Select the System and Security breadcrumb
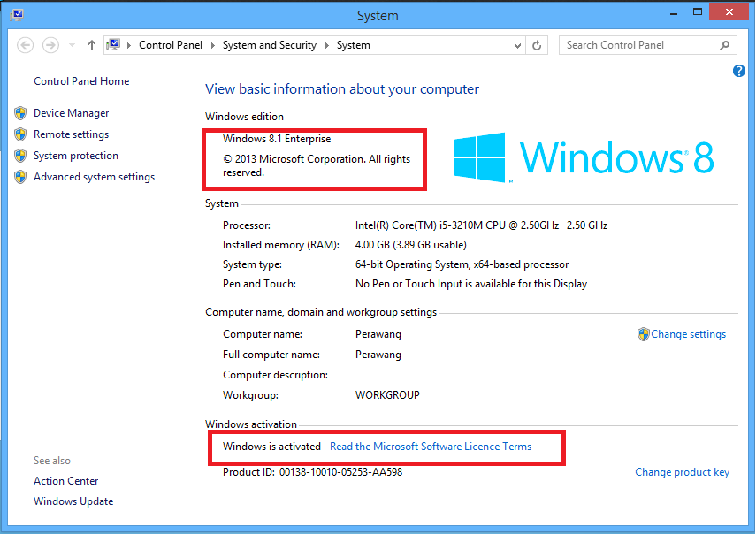This screenshot has height=535, width=756. 270,45
